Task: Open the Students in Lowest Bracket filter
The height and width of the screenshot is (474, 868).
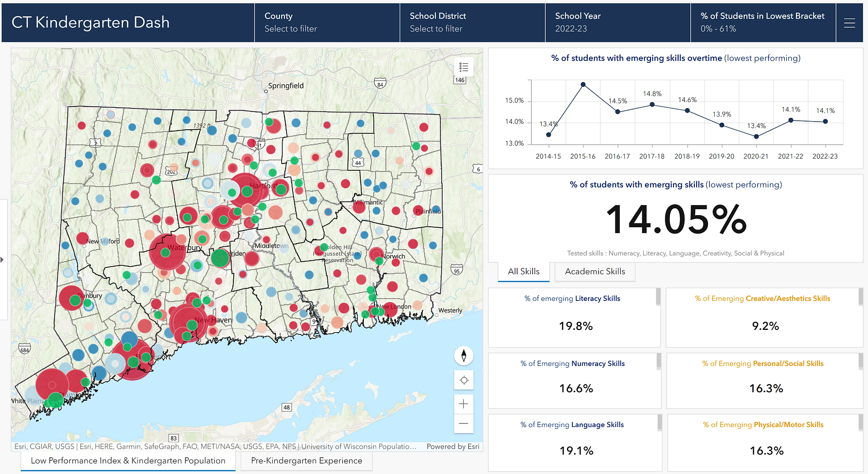Action: coord(763,23)
